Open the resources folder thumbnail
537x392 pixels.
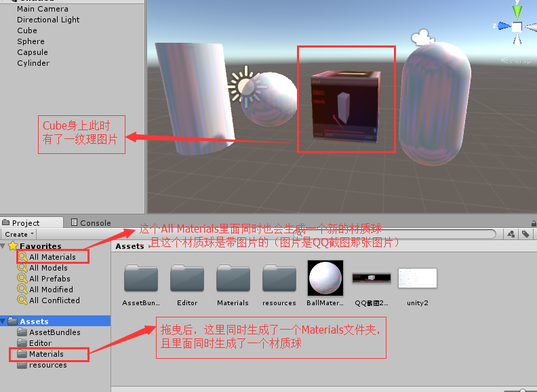(x=279, y=278)
